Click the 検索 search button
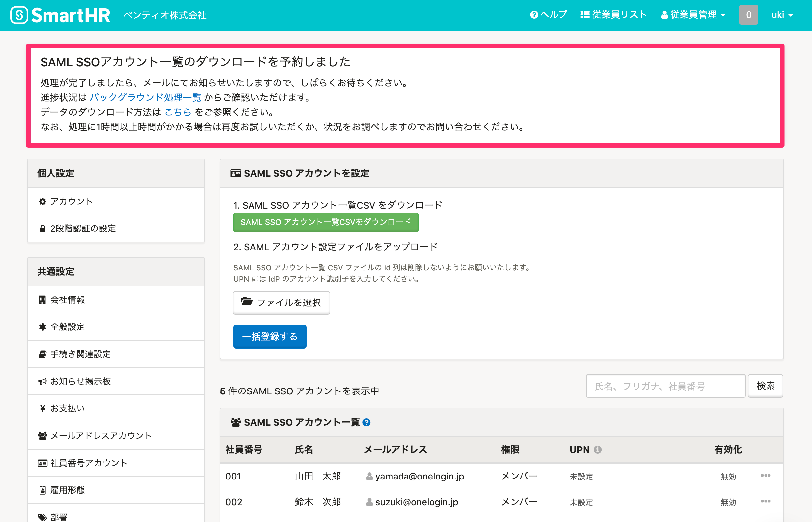 point(765,386)
